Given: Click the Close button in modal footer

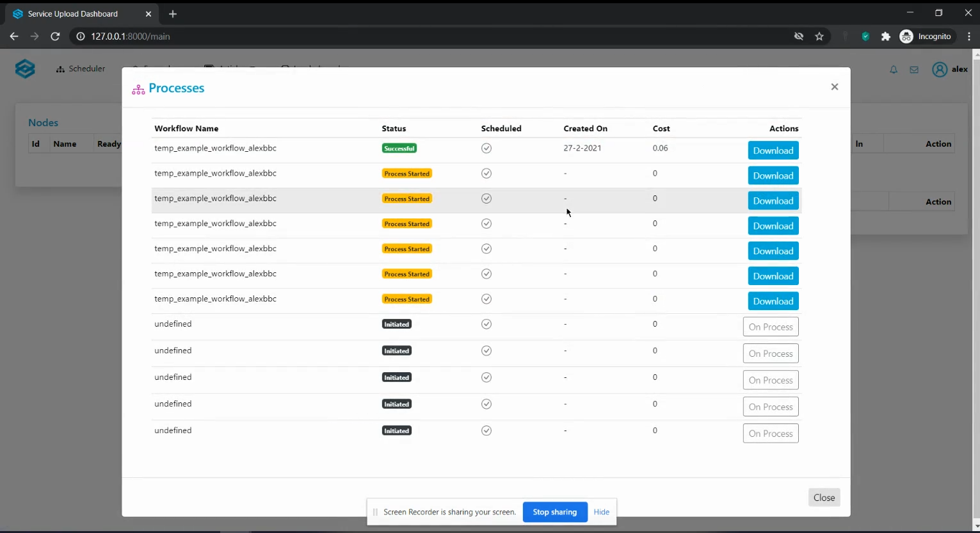Looking at the screenshot, I should click(823, 498).
